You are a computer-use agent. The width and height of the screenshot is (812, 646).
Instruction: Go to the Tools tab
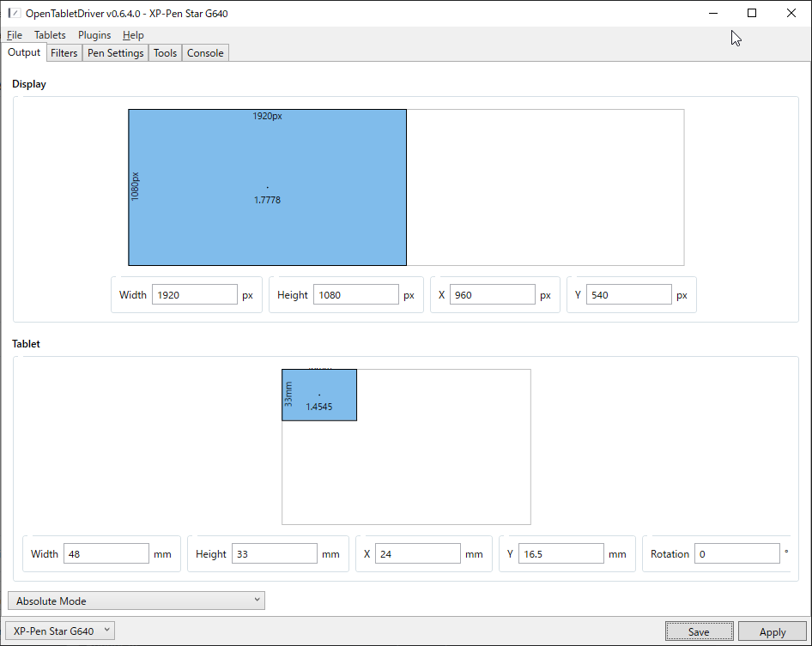(165, 53)
